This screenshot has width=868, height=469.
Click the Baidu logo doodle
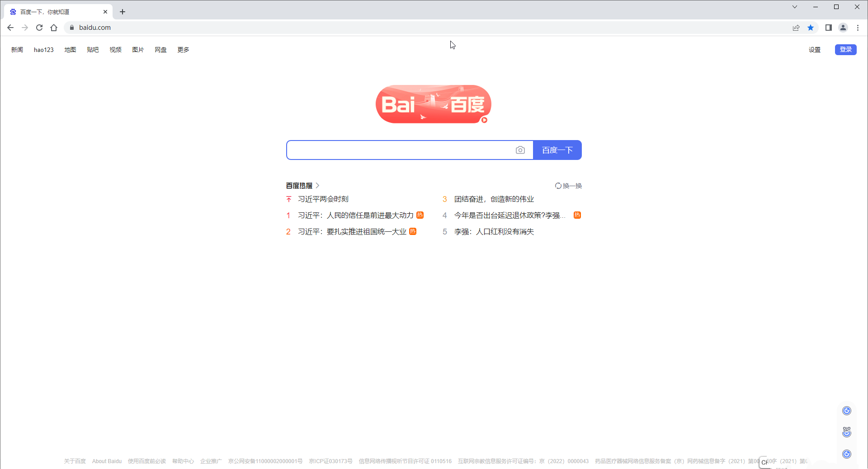(x=434, y=104)
